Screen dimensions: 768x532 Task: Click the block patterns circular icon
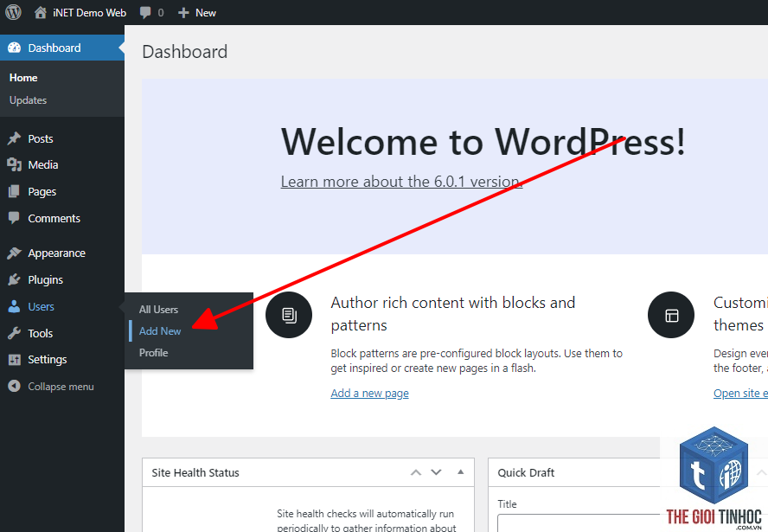click(289, 315)
